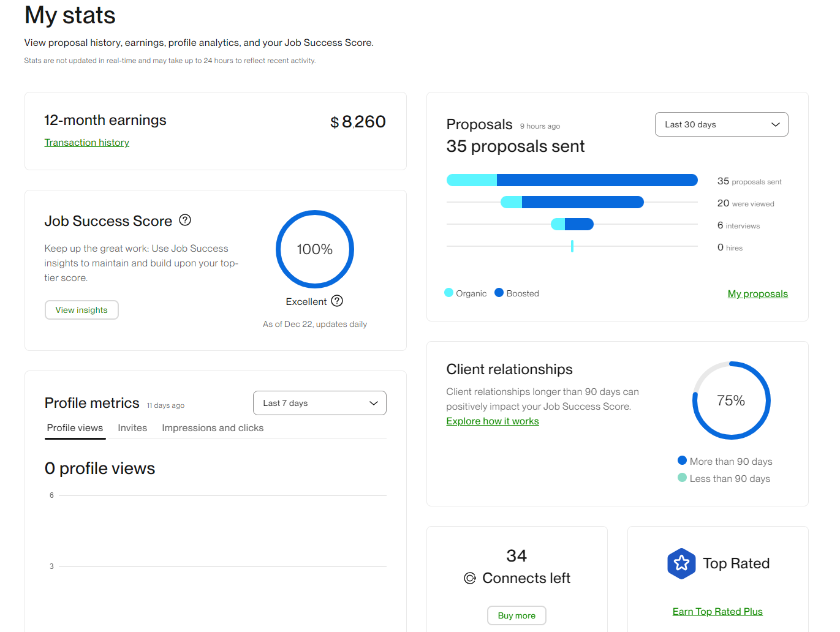The image size is (840, 632).
Task: Open the Impressions and clicks tab
Action: (x=212, y=427)
